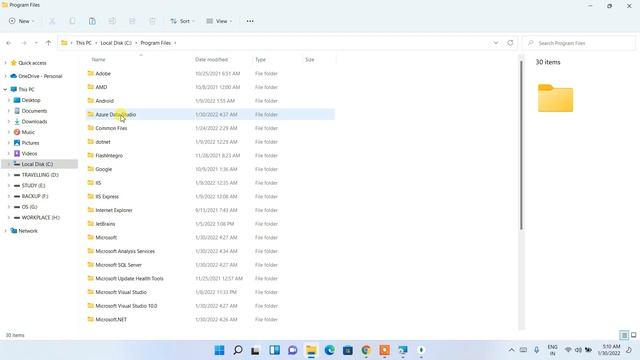
Task: Select Desktop in the navigation pane
Action: click(31, 100)
